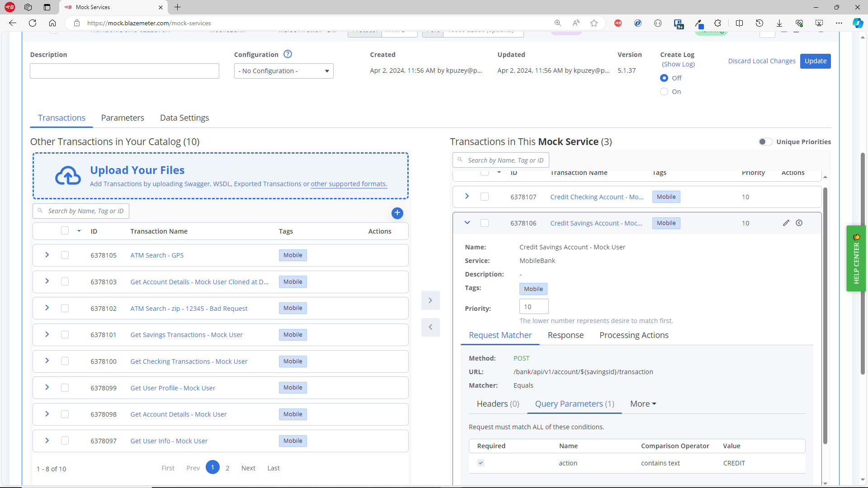
Task: Click left arrow to remove transactions from service
Action: coord(430,327)
